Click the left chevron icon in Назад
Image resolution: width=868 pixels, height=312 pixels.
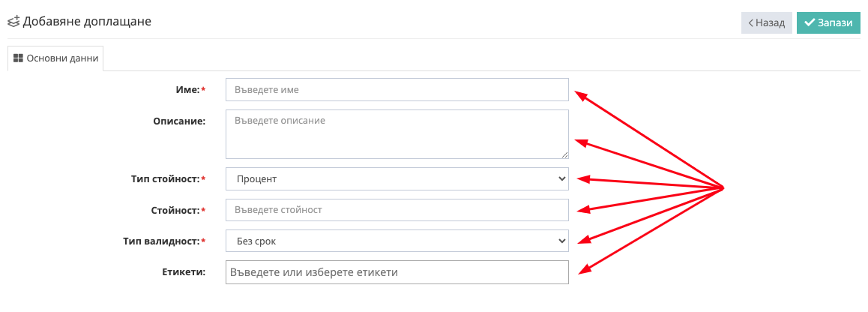click(750, 23)
